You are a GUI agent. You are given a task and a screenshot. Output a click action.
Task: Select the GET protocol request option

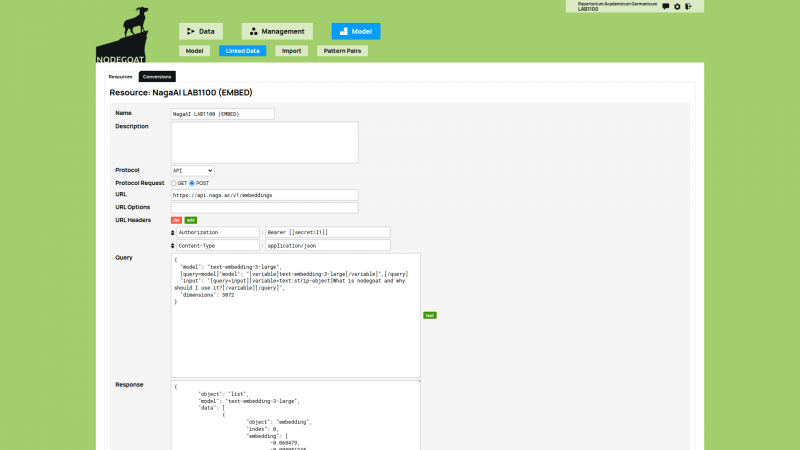tap(175, 183)
